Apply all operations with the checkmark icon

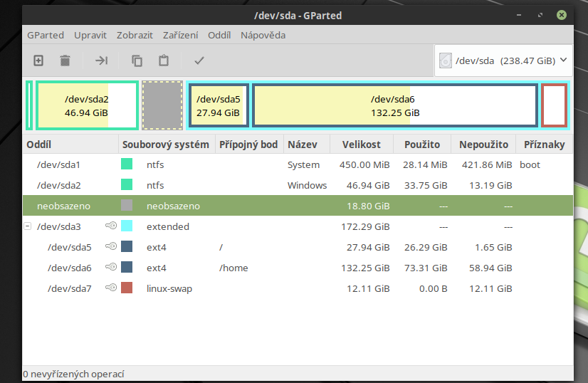199,61
